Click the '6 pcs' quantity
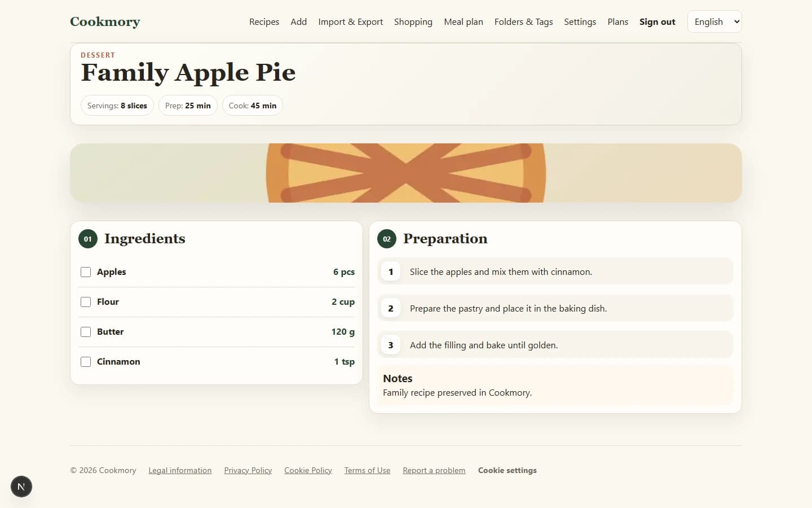This screenshot has width=812, height=508. click(344, 272)
